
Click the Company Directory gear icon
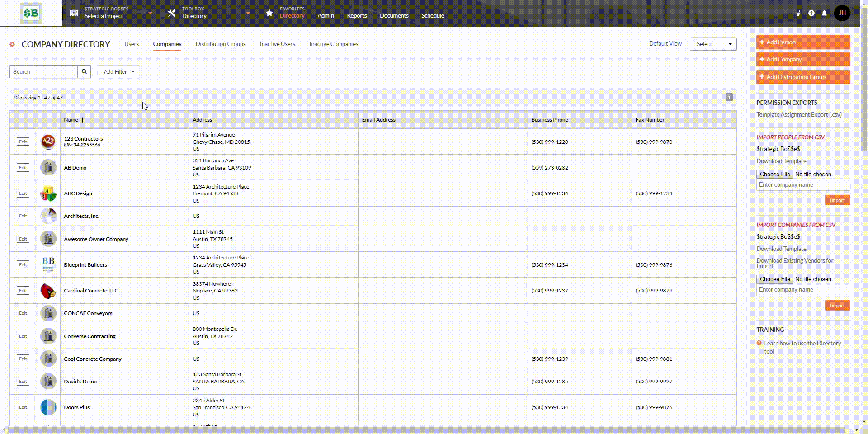12,44
